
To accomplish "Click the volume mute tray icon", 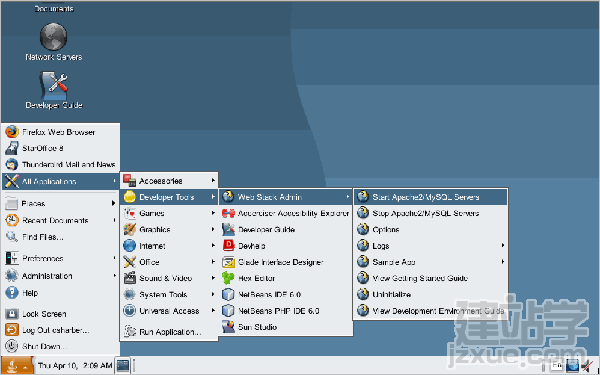I will [587, 366].
